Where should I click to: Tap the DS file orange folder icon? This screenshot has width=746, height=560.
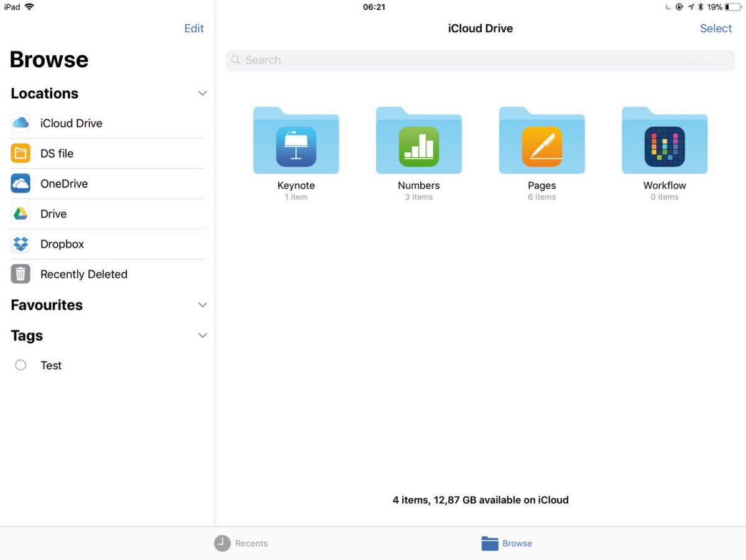pos(21,154)
